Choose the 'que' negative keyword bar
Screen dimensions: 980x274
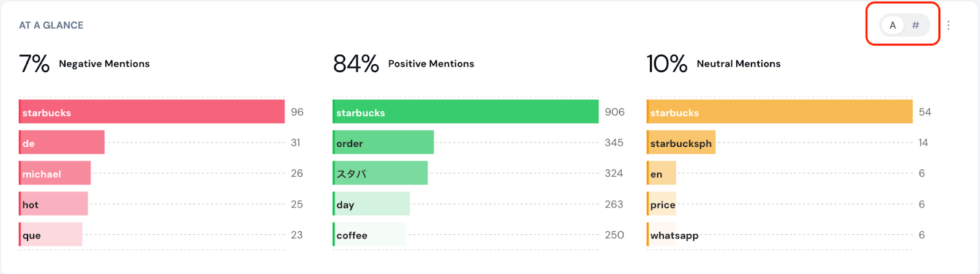[x=51, y=235]
